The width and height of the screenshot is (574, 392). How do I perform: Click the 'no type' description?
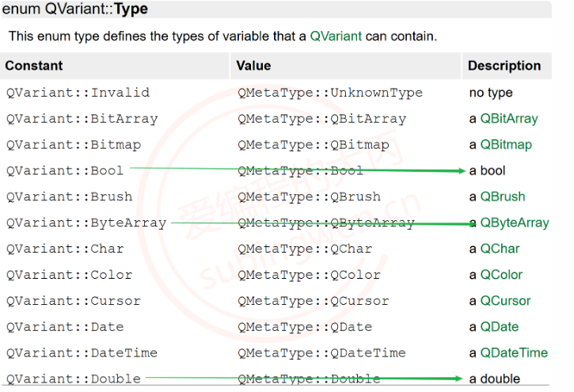(x=491, y=93)
